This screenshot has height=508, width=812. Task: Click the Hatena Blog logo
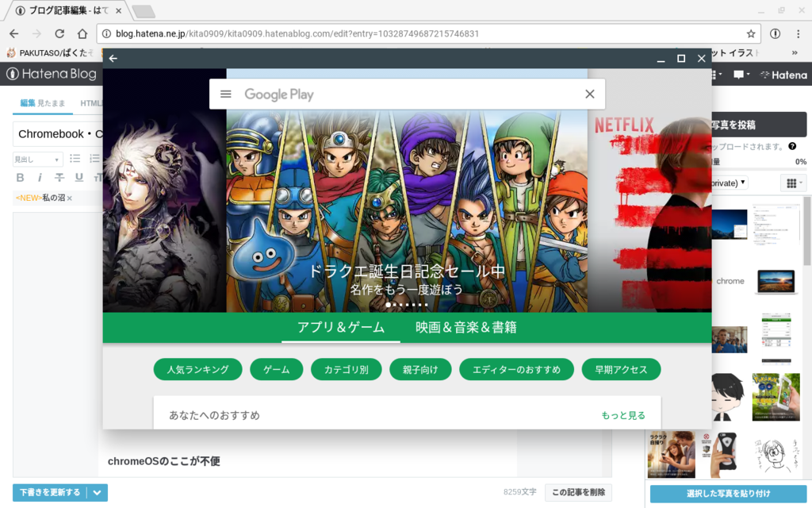(x=52, y=74)
